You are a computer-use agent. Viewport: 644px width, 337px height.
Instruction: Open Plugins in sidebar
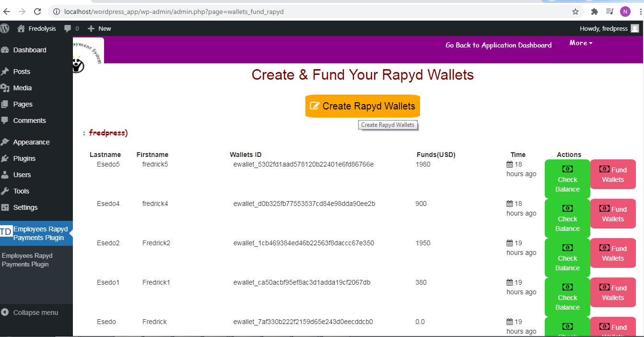pos(36,158)
